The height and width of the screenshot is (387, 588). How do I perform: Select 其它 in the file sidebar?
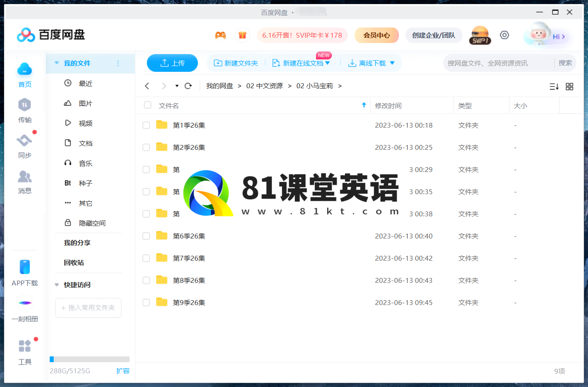point(86,203)
